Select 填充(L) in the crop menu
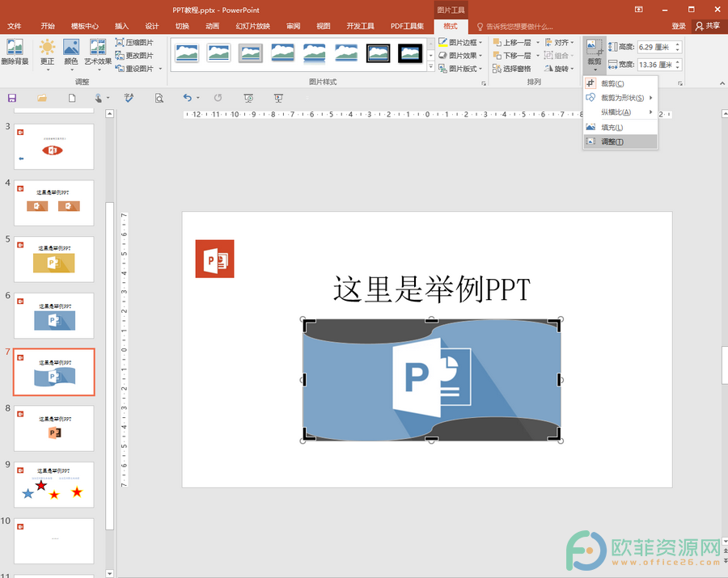This screenshot has height=578, width=728. [x=620, y=127]
